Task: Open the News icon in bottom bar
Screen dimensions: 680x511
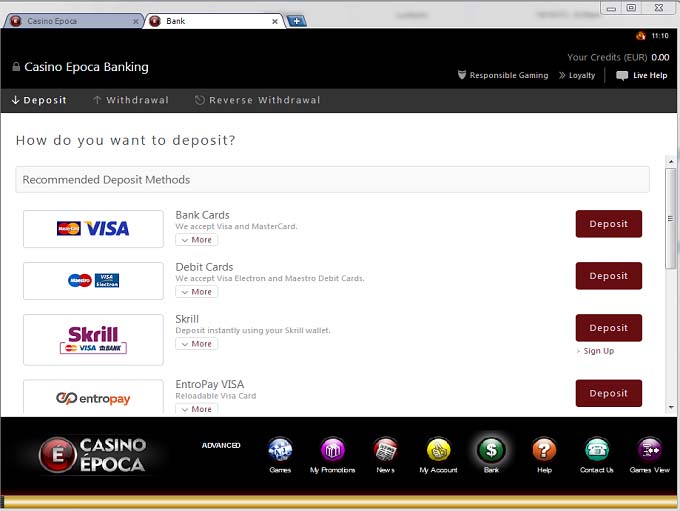Action: (x=385, y=450)
